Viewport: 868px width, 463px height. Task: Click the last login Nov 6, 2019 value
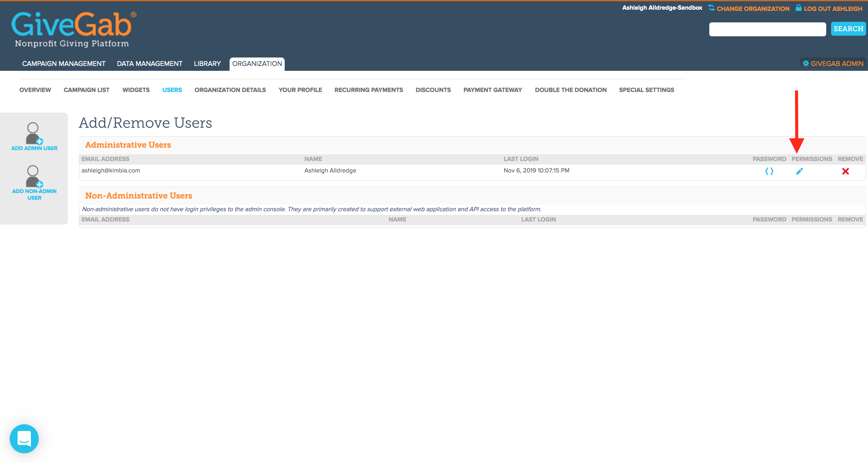536,170
